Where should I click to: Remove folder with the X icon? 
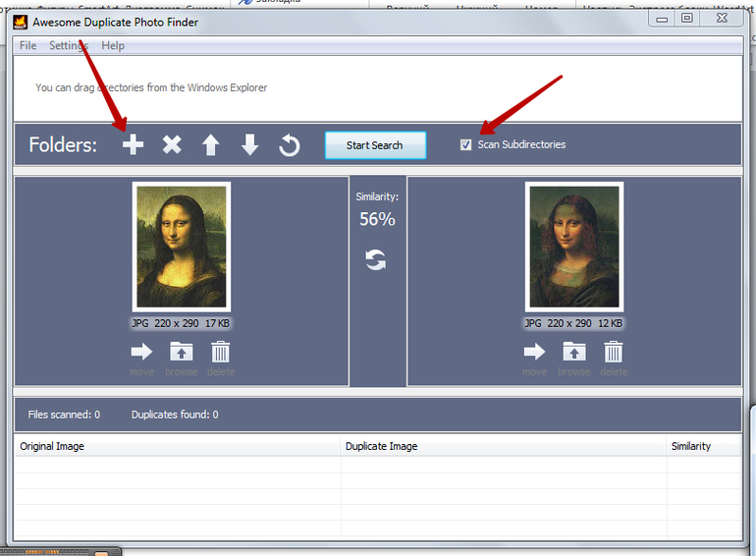tap(172, 145)
